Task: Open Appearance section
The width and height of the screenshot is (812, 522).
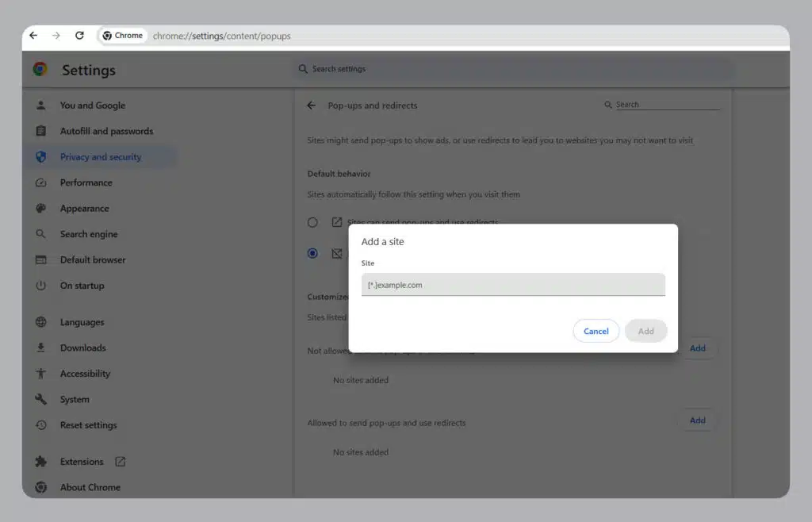Action: pos(84,208)
